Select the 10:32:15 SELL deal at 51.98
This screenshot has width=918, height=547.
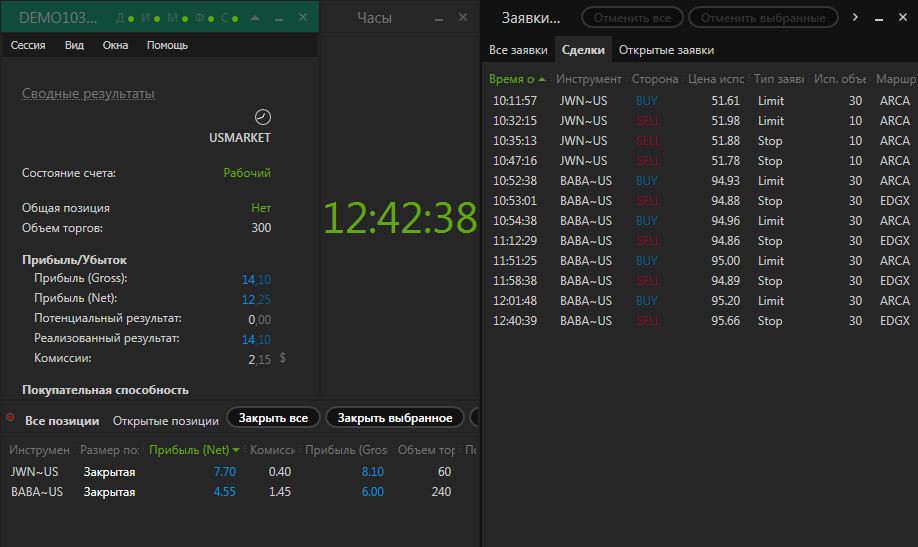point(701,121)
